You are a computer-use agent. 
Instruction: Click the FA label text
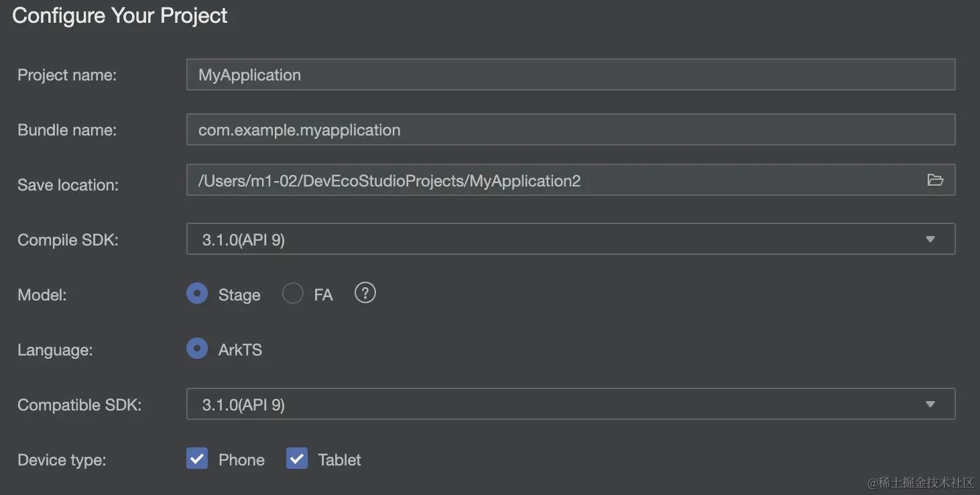point(323,295)
